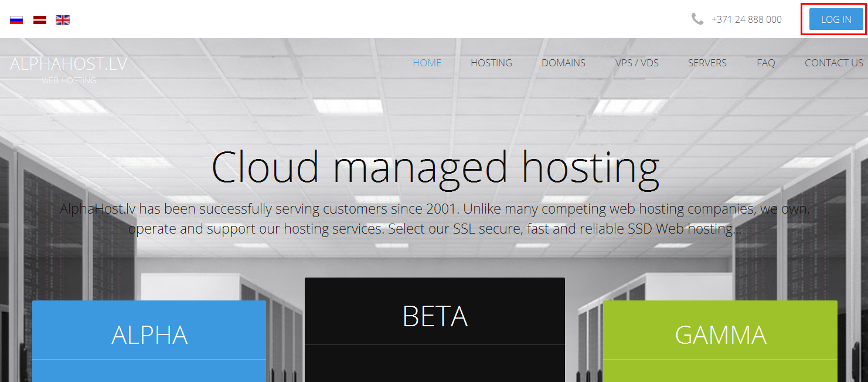This screenshot has width=868, height=382.
Task: Switch language using the Russian flag icon
Action: (16, 19)
